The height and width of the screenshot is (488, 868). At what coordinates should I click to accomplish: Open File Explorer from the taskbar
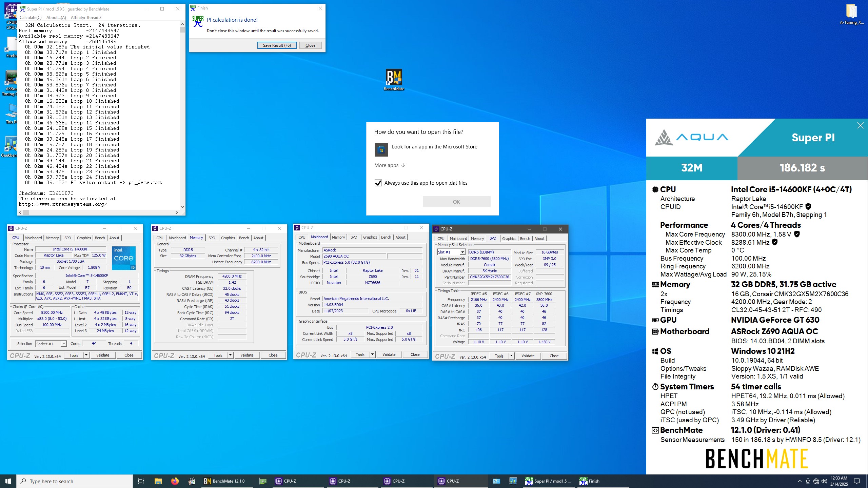(x=158, y=481)
